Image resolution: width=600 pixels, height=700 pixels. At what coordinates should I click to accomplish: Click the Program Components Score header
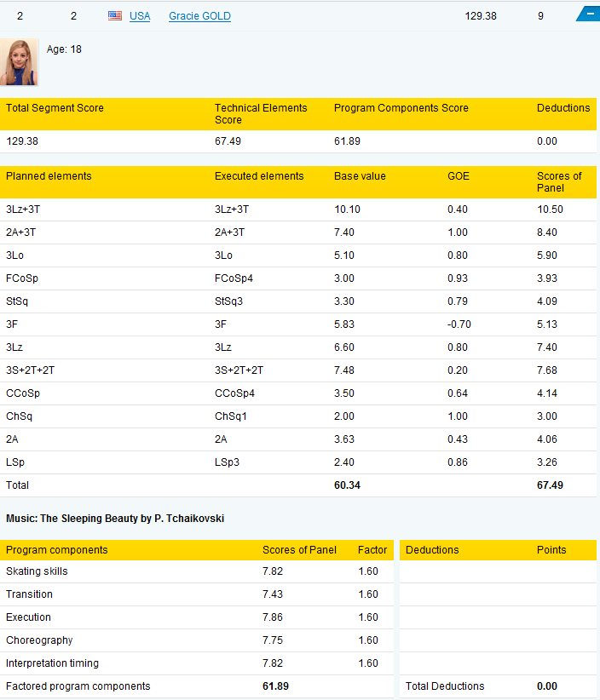tap(401, 108)
